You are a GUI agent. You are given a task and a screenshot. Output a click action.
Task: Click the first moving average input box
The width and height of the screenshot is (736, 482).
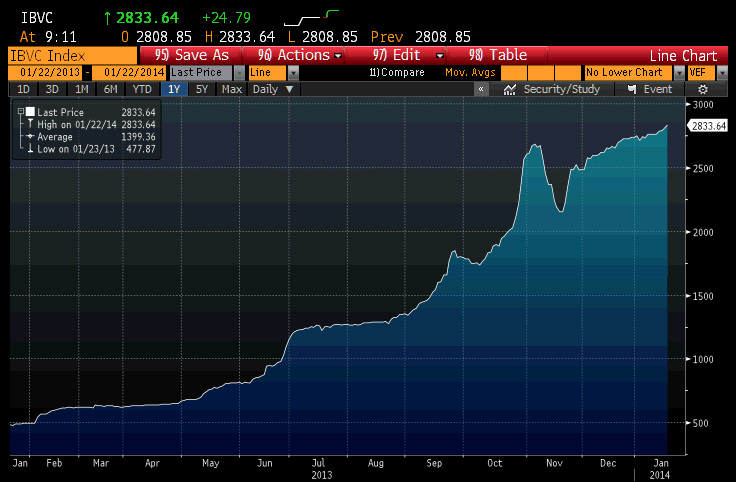(x=514, y=73)
